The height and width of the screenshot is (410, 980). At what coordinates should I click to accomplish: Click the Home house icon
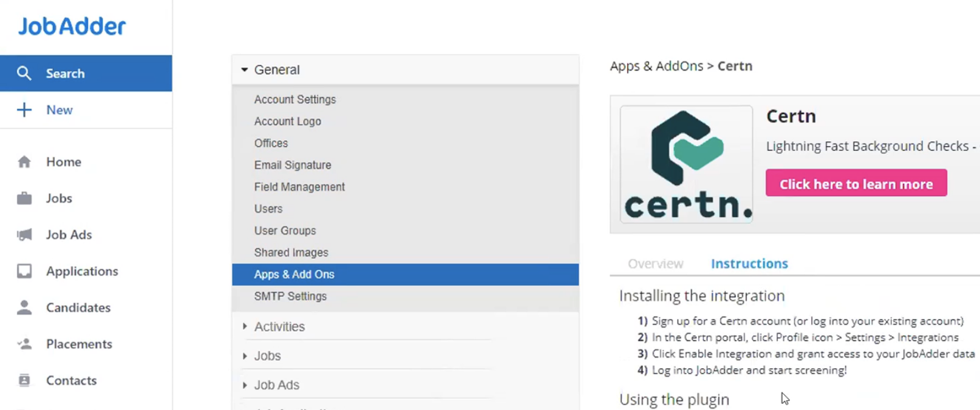click(24, 162)
